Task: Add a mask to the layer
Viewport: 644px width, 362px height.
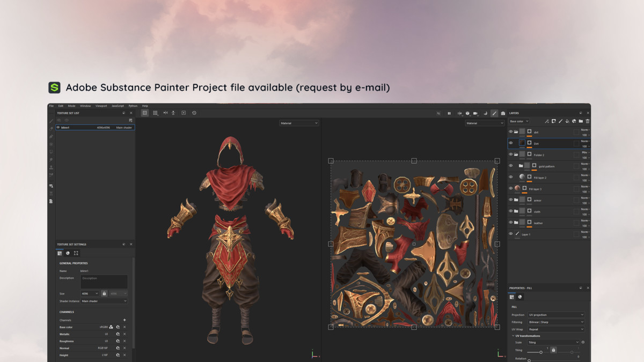Action: point(553,121)
